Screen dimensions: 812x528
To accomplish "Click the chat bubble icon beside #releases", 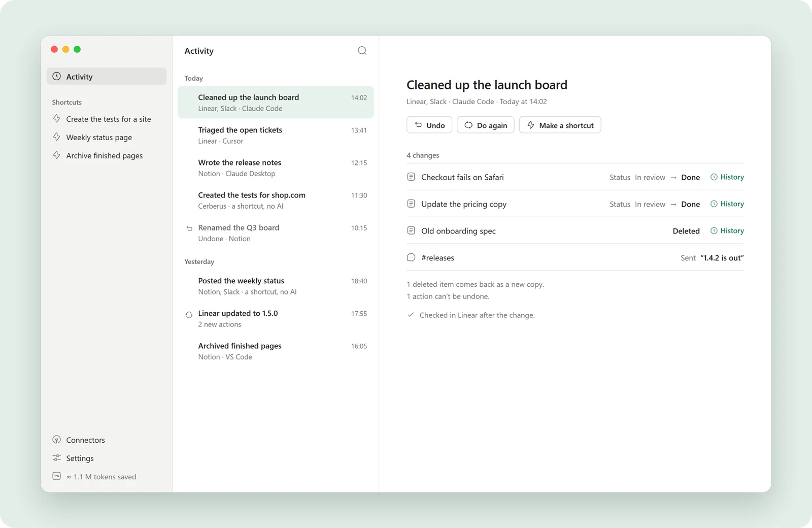I will pos(411,257).
